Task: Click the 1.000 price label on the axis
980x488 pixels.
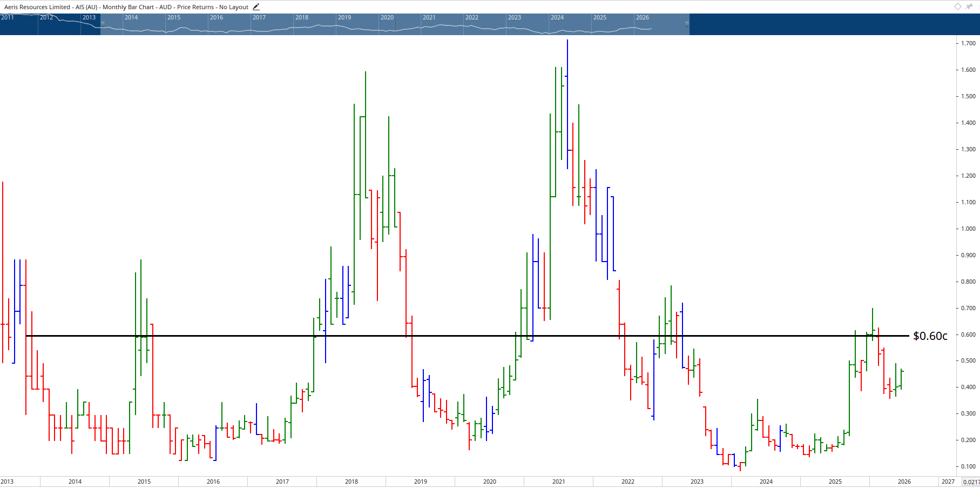Action: (x=969, y=229)
